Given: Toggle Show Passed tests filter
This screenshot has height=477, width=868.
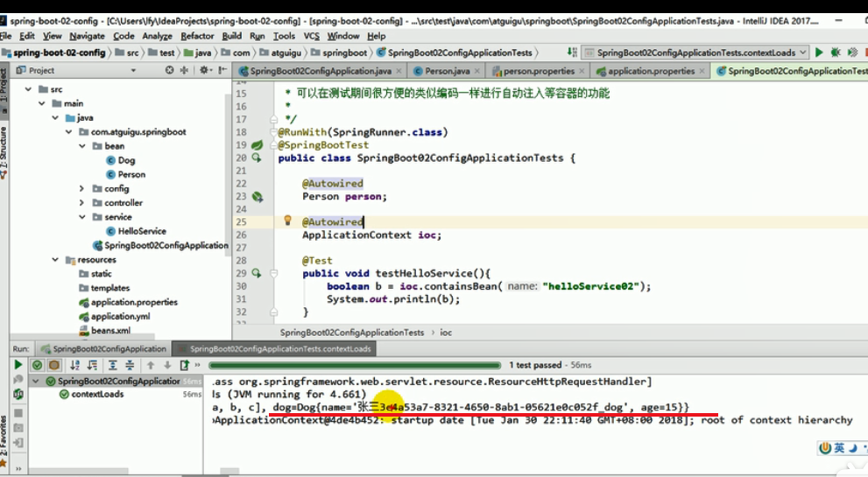Looking at the screenshot, I should click(37, 365).
